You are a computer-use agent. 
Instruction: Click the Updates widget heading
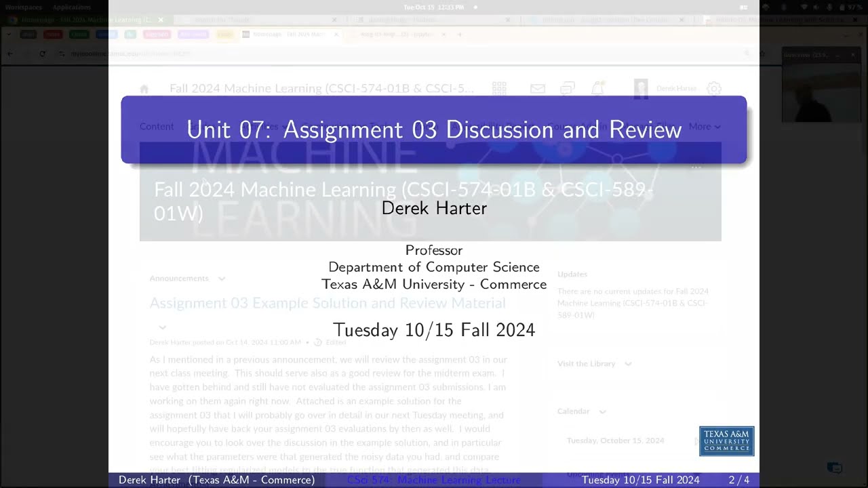pos(572,274)
